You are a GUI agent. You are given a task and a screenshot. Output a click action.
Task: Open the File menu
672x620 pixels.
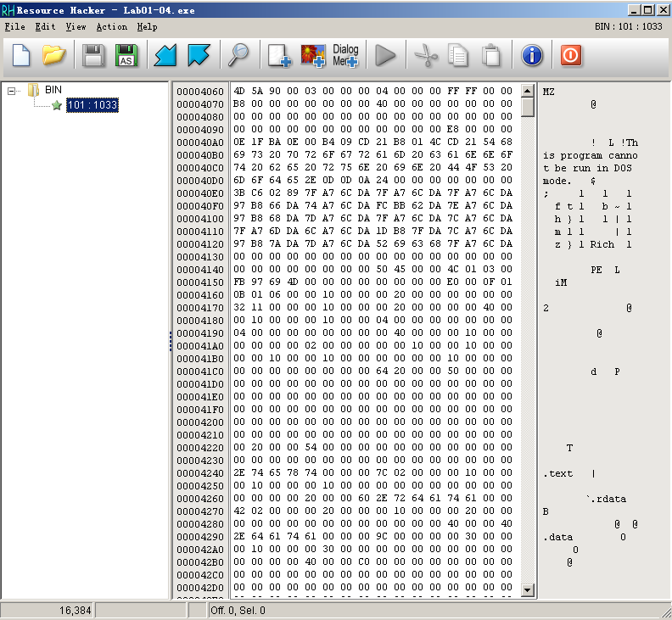14,27
